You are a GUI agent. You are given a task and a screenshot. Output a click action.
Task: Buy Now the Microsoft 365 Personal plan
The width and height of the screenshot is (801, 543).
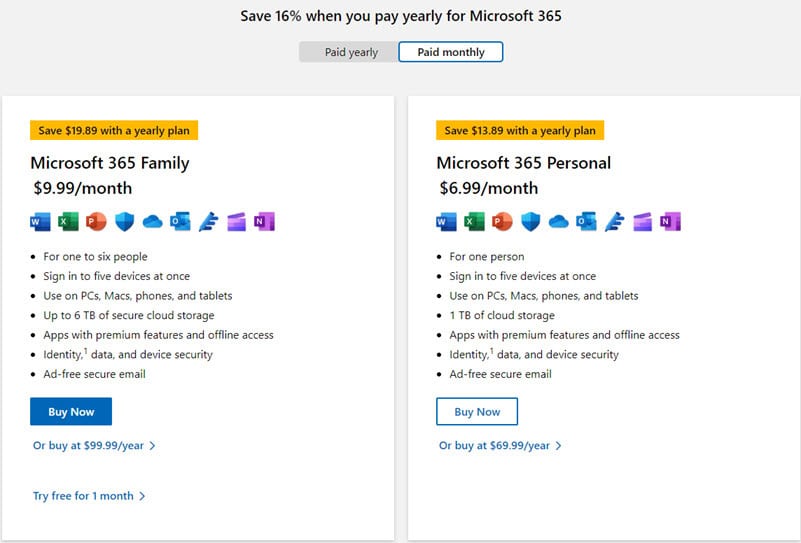477,412
